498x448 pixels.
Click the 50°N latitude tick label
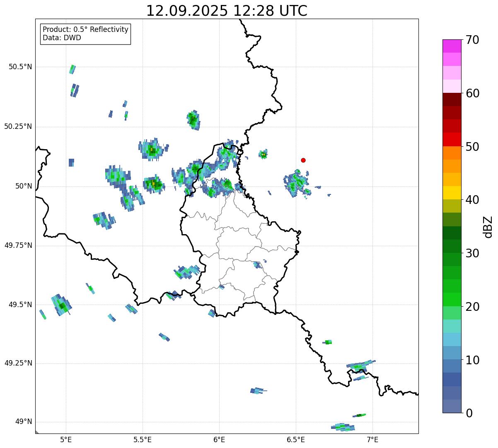24,186
